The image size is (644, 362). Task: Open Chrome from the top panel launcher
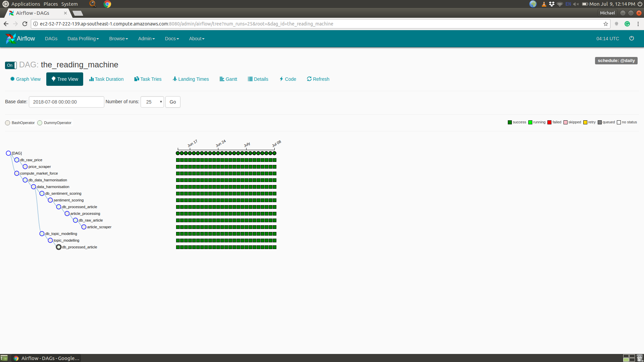pyautogui.click(x=107, y=4)
